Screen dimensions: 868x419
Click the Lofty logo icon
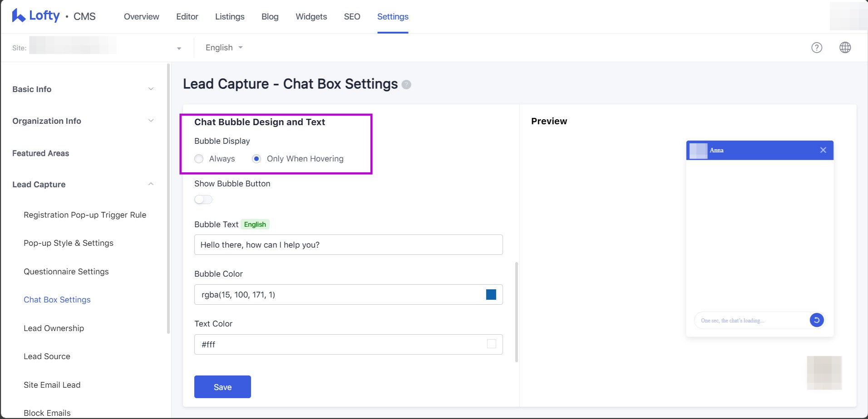(x=19, y=16)
